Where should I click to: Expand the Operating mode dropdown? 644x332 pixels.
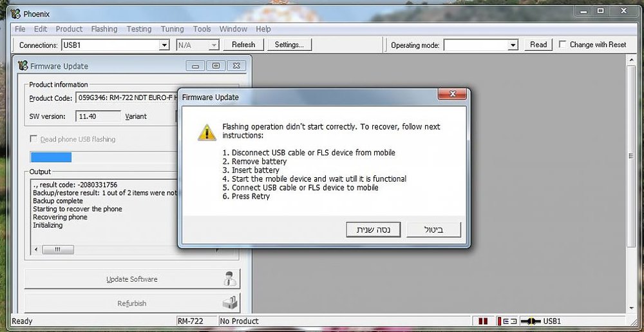[x=513, y=45]
